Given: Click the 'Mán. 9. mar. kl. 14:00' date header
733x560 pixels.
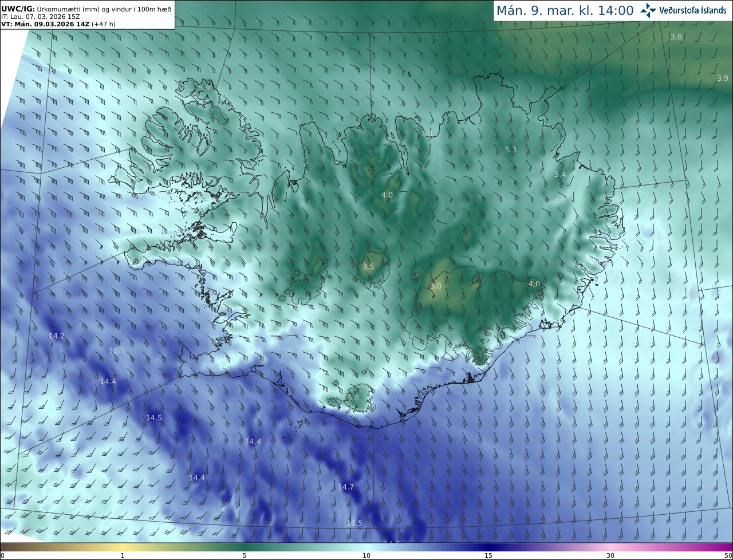Looking at the screenshot, I should coord(565,10).
